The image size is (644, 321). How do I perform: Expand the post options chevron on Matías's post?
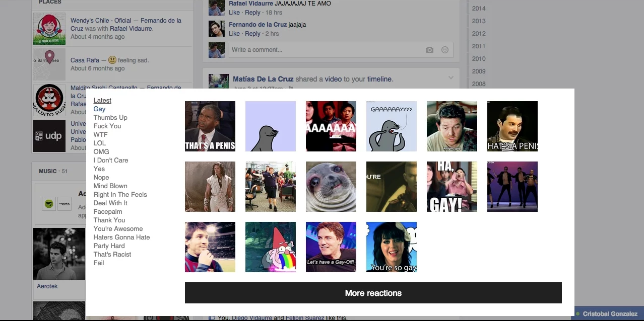click(451, 77)
